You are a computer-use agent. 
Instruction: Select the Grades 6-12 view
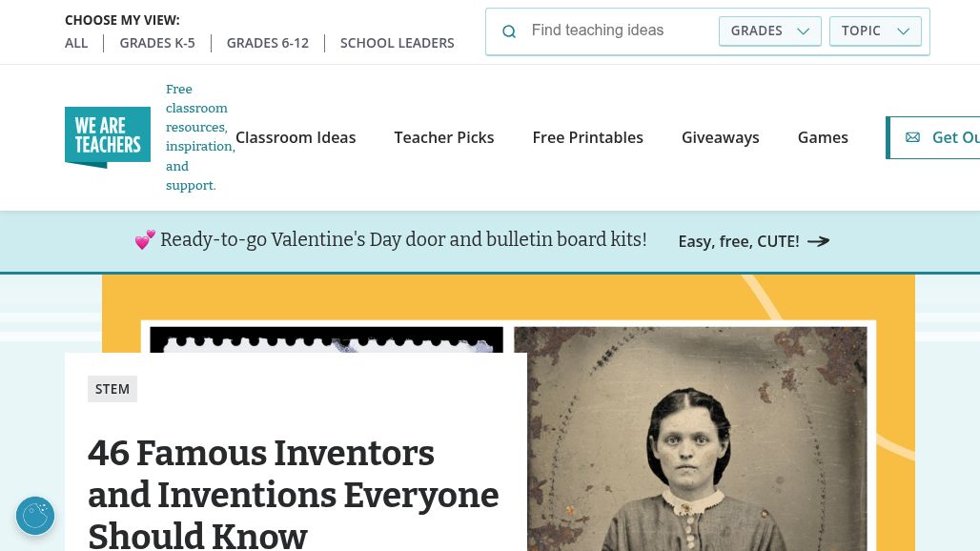point(268,43)
